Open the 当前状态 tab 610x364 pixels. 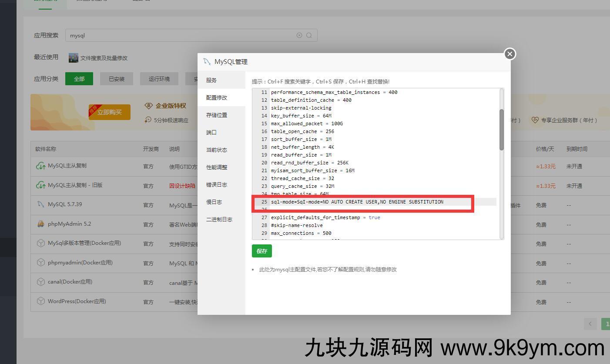point(221,150)
